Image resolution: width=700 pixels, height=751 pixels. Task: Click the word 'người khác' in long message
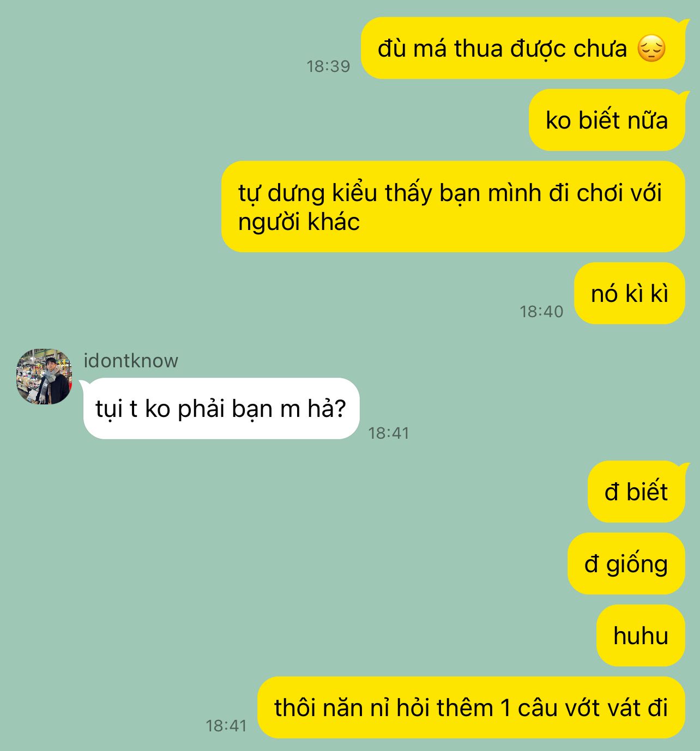[299, 222]
